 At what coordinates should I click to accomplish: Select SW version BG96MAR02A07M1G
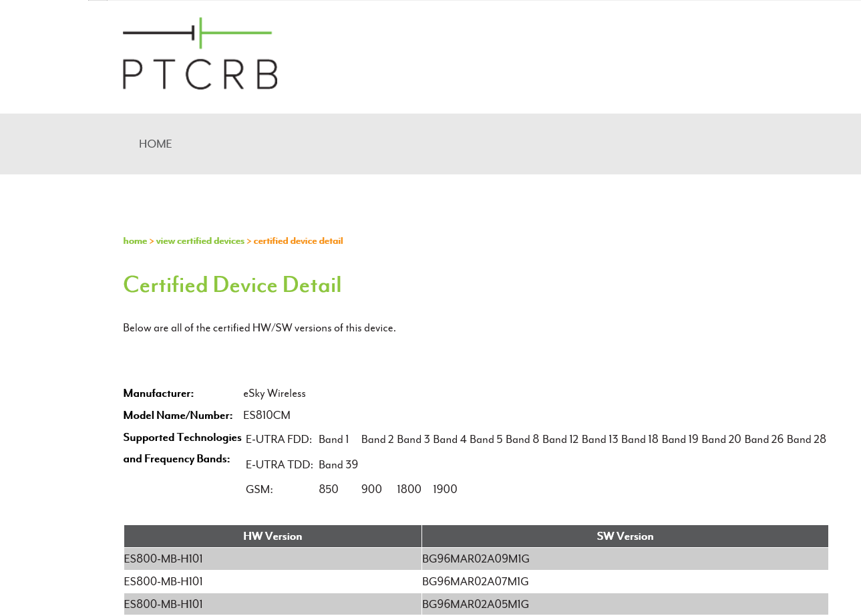coord(476,582)
